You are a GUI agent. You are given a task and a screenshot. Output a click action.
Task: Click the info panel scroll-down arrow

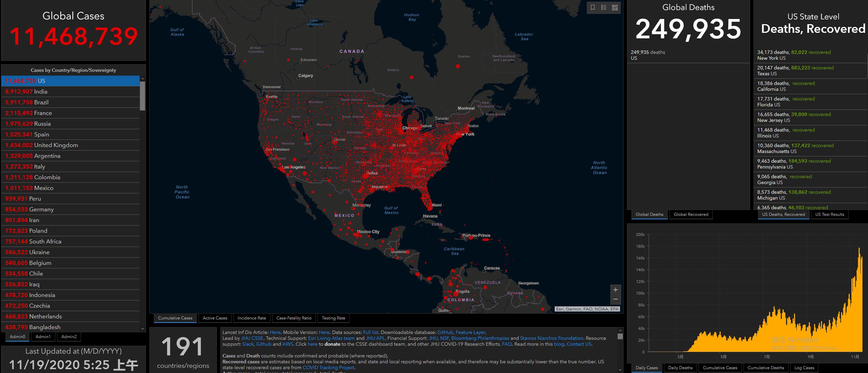620,370
